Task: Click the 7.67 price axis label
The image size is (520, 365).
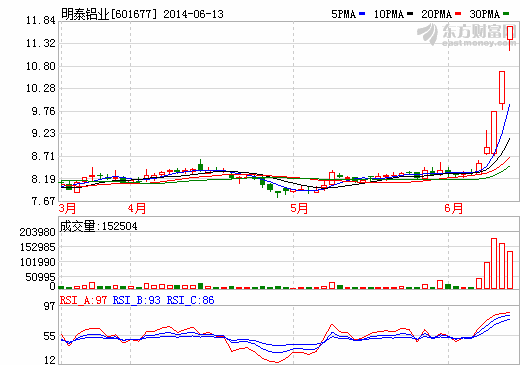Action: pos(43,201)
